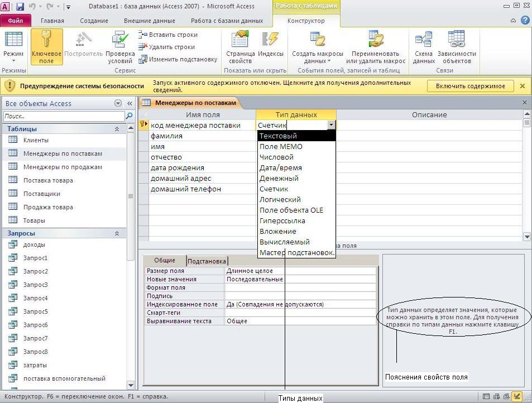Collapse the Таблицы group
The height and width of the screenshot is (403, 532).
click(x=117, y=129)
